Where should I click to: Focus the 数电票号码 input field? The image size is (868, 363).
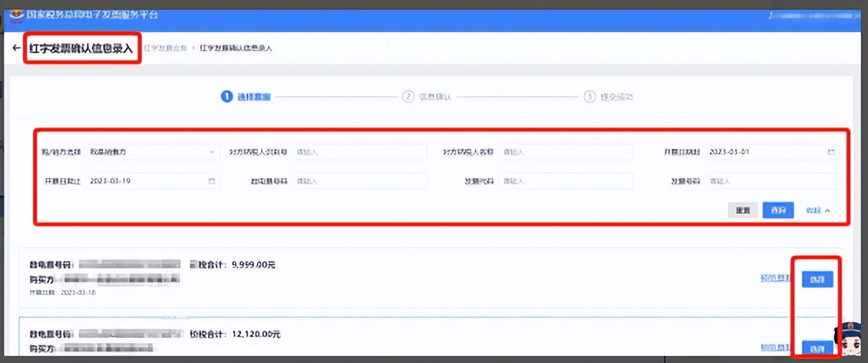pos(359,181)
